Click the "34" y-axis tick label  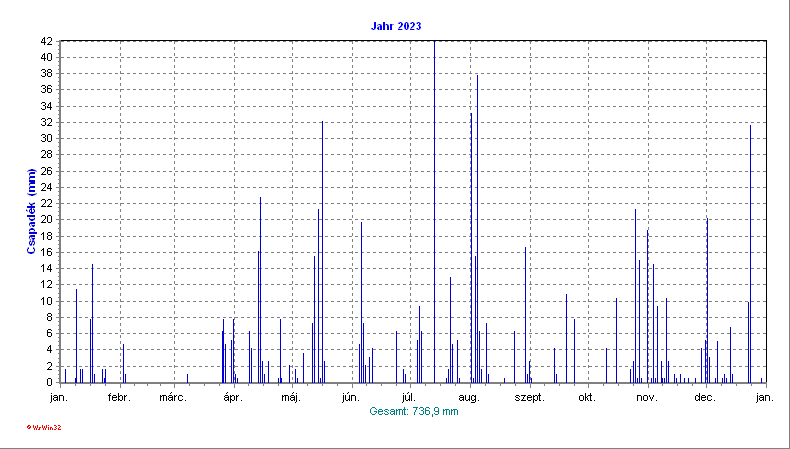pyautogui.click(x=47, y=106)
